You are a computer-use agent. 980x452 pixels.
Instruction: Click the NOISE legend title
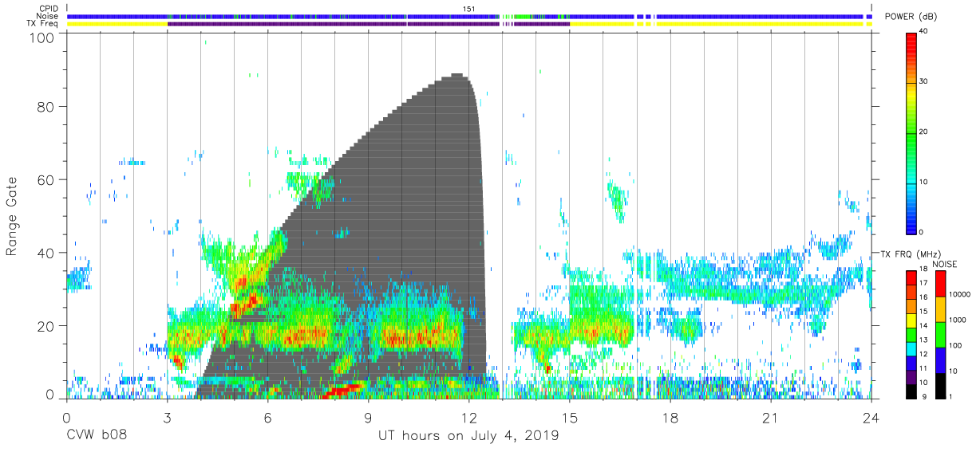[945, 264]
